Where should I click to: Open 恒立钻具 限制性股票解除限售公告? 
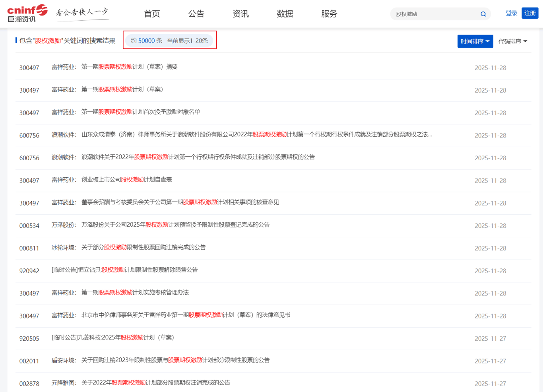(x=125, y=270)
